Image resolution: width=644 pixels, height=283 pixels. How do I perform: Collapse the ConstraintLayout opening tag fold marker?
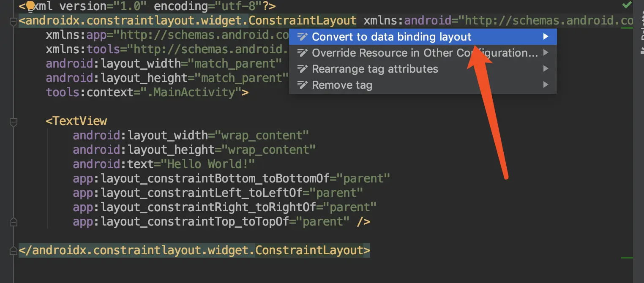[13, 22]
